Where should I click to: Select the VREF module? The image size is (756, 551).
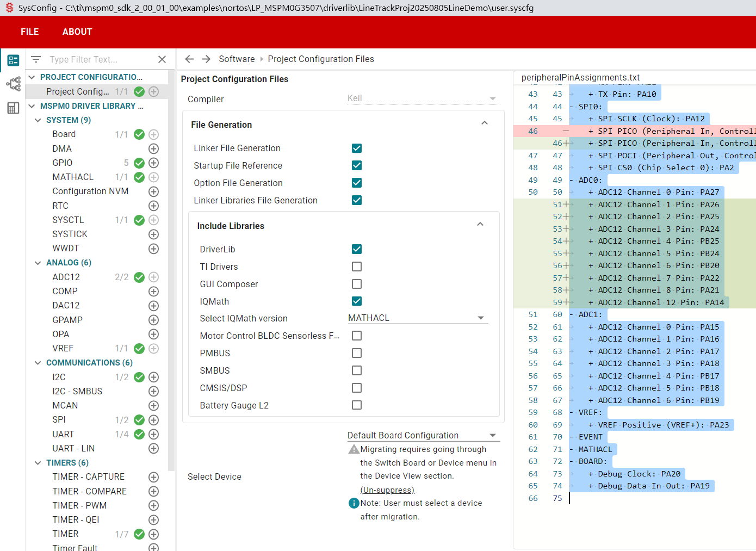coord(63,348)
